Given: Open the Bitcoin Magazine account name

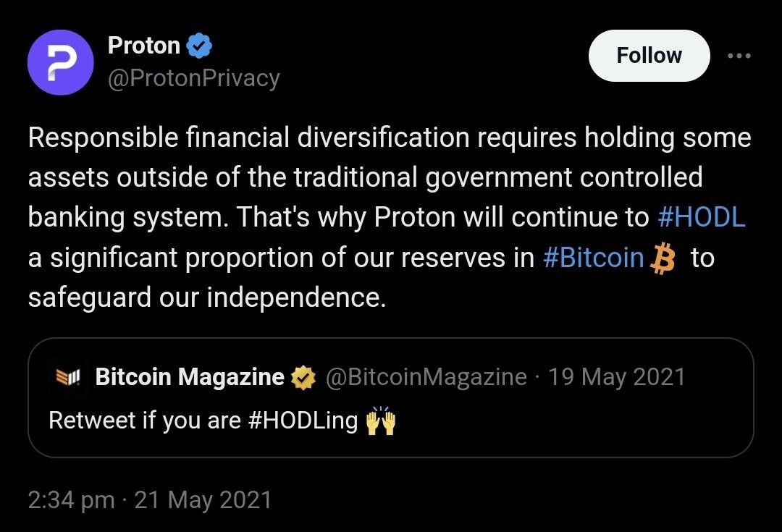Looking at the screenshot, I should [190, 377].
